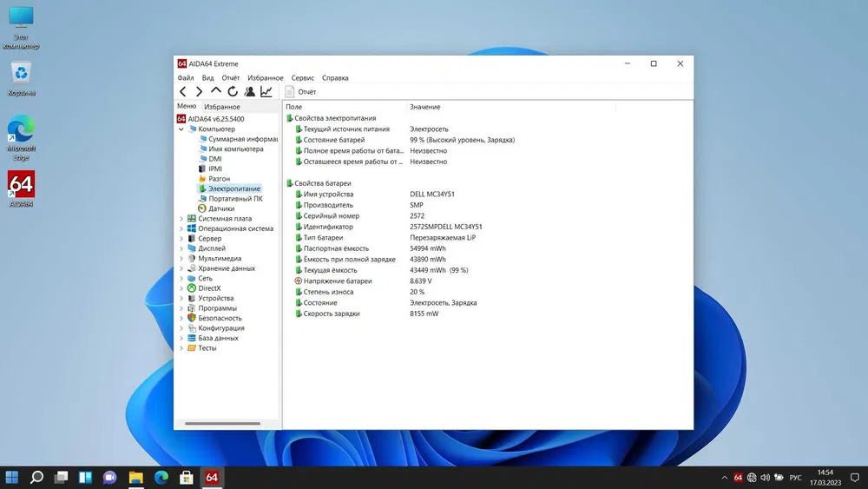Open the Вид menu
This screenshot has width=868, height=489.
207,78
